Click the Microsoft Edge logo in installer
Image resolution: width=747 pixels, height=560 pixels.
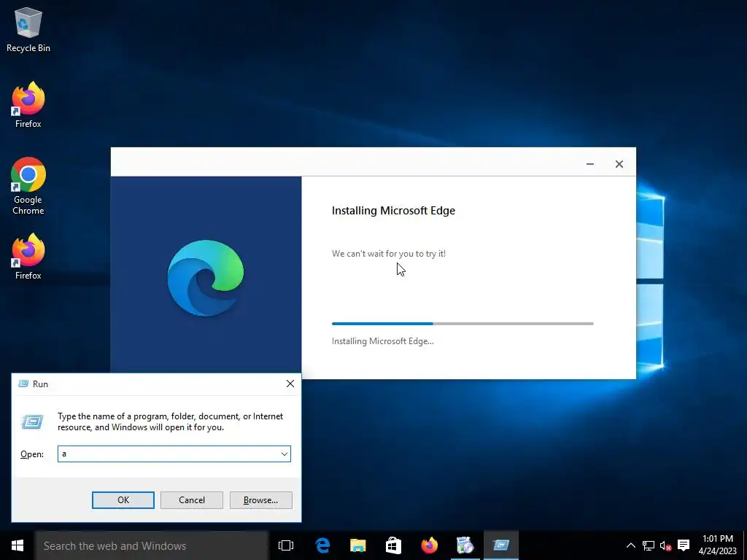click(x=206, y=278)
